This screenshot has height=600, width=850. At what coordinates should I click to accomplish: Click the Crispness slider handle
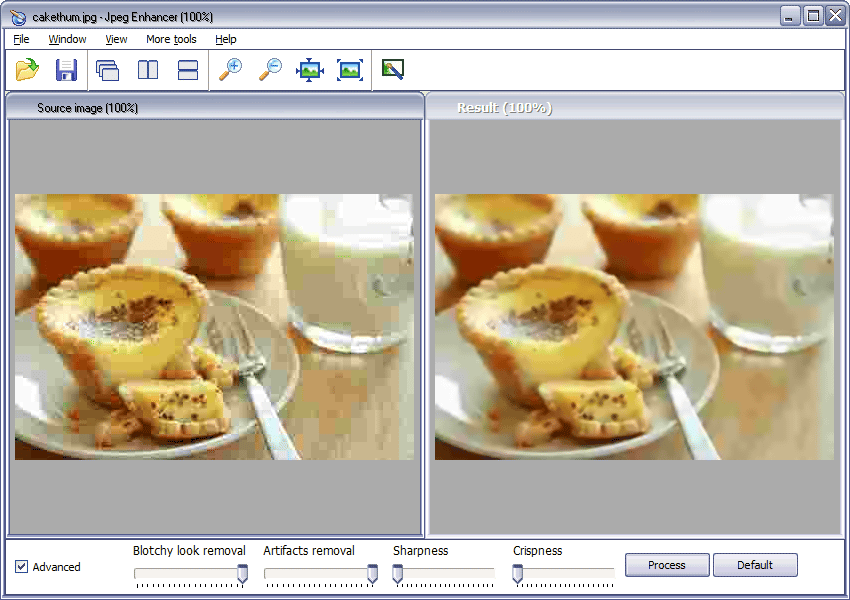coord(518,574)
